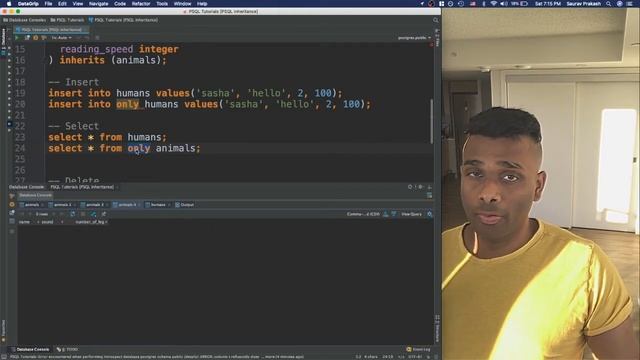The image size is (640, 360).
Task: Click the View Query button
Action: [x=411, y=214]
